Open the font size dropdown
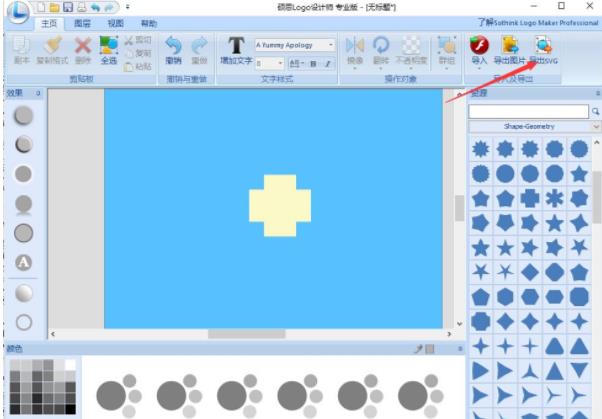The image size is (602, 419). 279,63
